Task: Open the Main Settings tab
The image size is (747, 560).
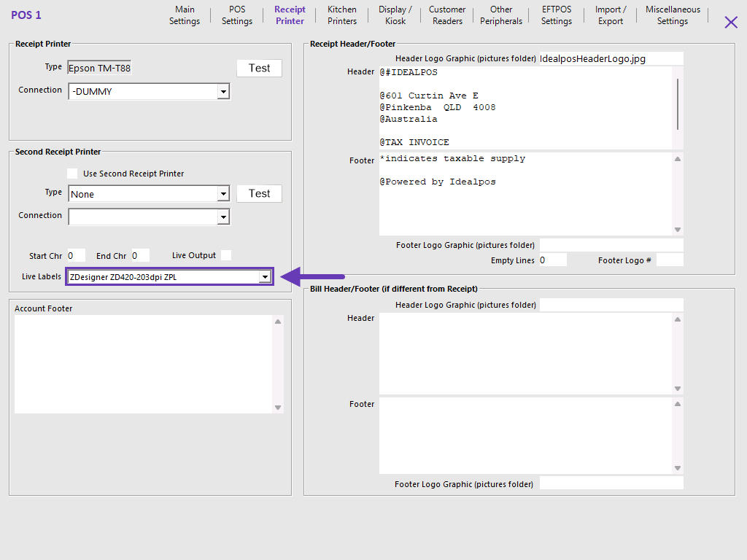Action: [185, 15]
